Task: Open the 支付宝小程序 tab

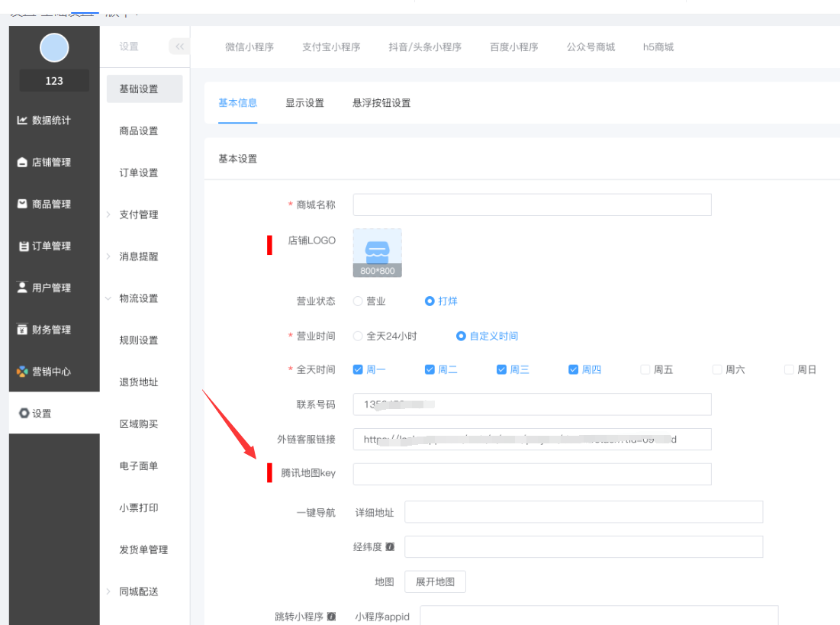Action: [331, 47]
